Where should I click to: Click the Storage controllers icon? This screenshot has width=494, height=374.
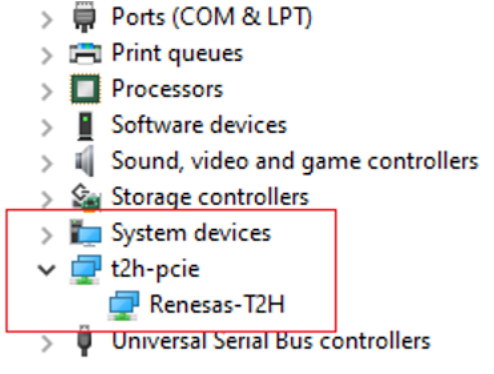(86, 197)
